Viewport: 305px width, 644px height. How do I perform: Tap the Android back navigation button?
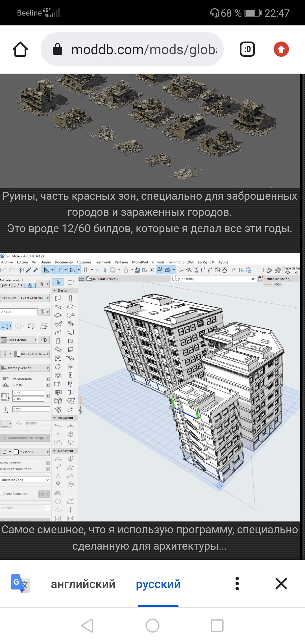[x=88, y=626]
